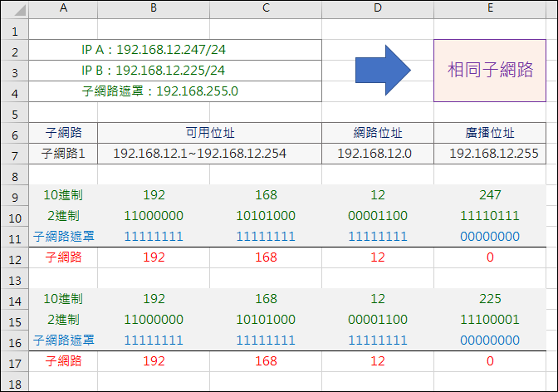Select red 168 in row 12
Viewport: 558px width, 392px height.
266,257
